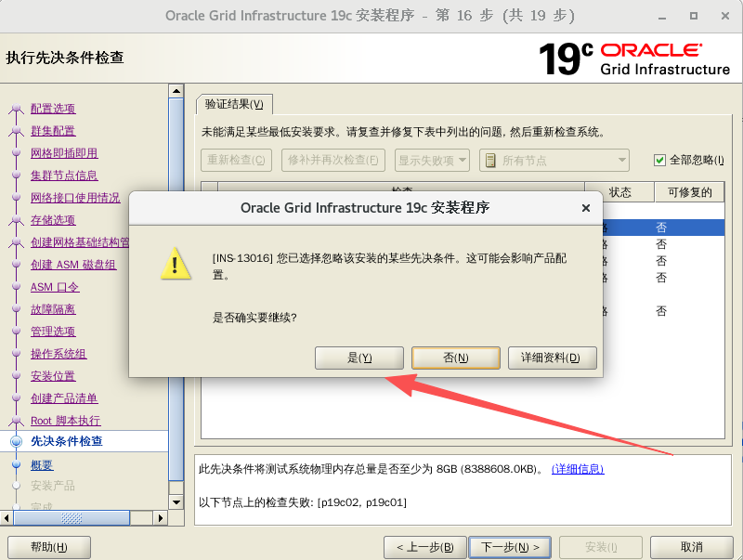
Task: Click the step bullet beside 存储选项
Action: (x=16, y=220)
